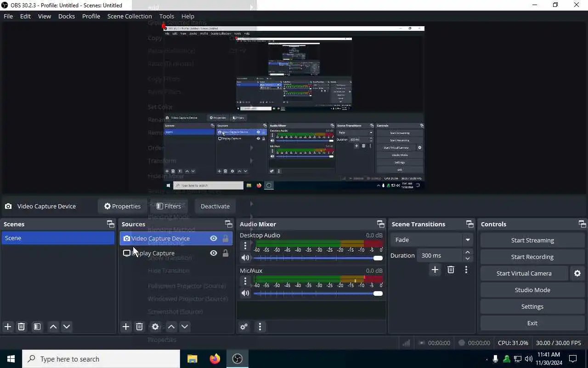The image size is (588, 368).
Task: Add a new scene with plus icon
Action: 8,327
